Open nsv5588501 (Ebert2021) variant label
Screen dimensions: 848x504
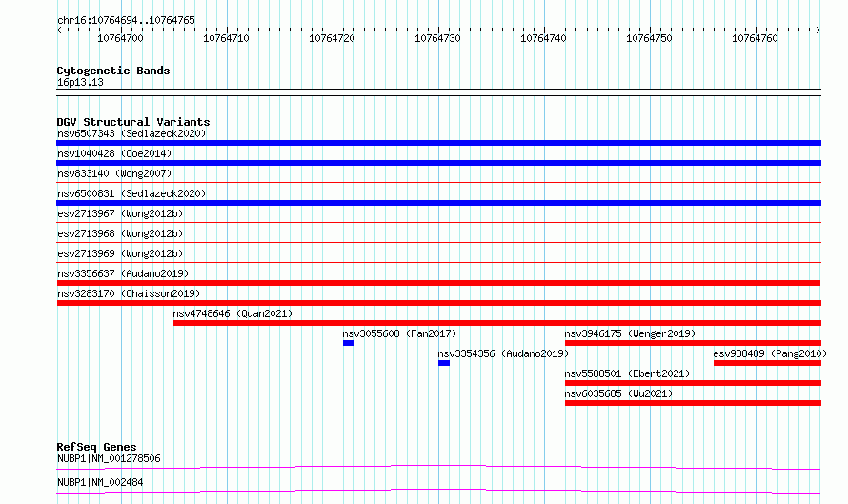[x=627, y=373]
